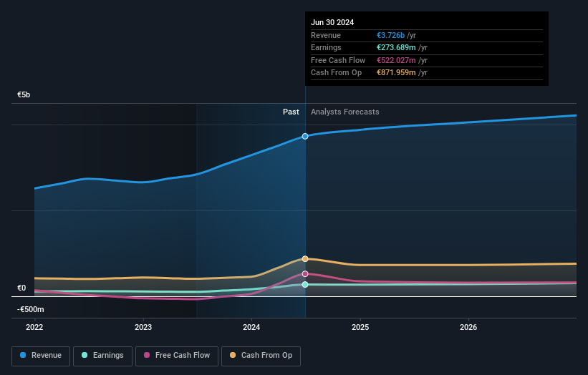Click the pink Free Cash Flow data point
Image resolution: width=588 pixels, height=375 pixels.
[305, 274]
